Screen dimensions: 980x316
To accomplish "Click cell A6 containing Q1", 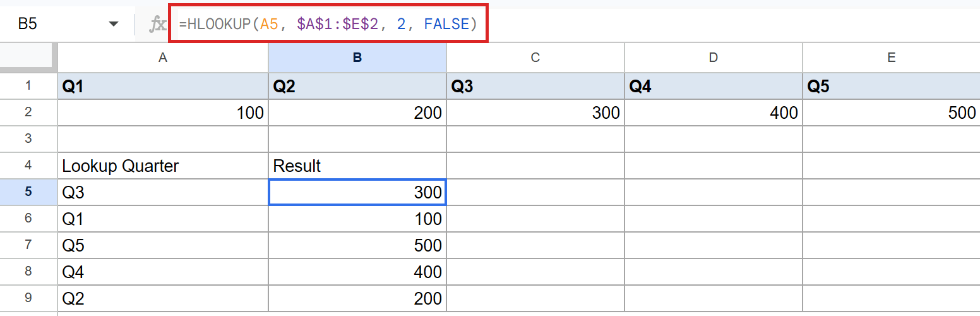I will [163, 219].
